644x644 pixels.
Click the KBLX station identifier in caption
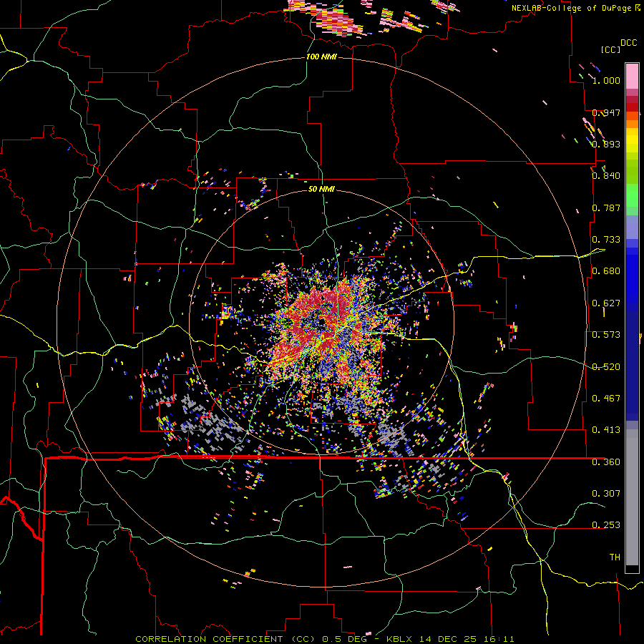399,639
